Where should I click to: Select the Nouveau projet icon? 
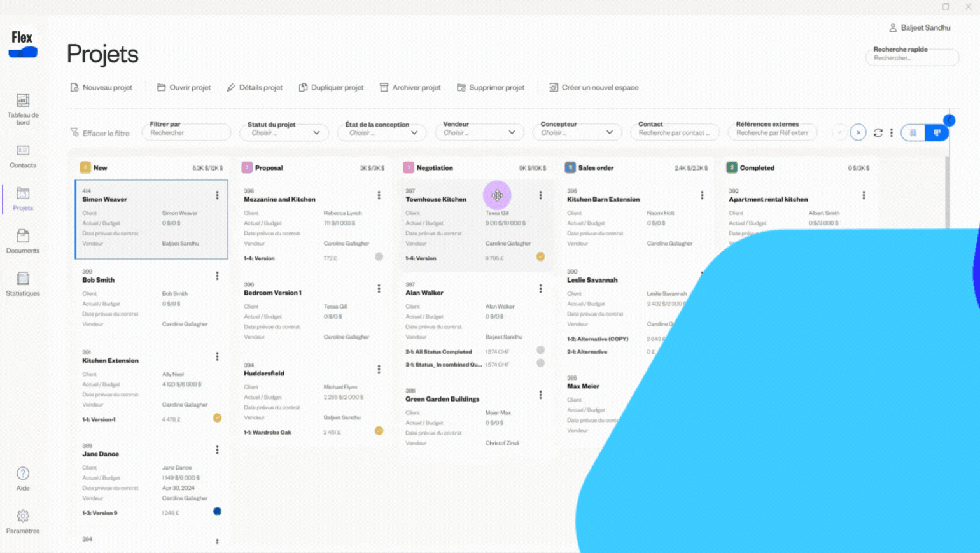(x=75, y=87)
